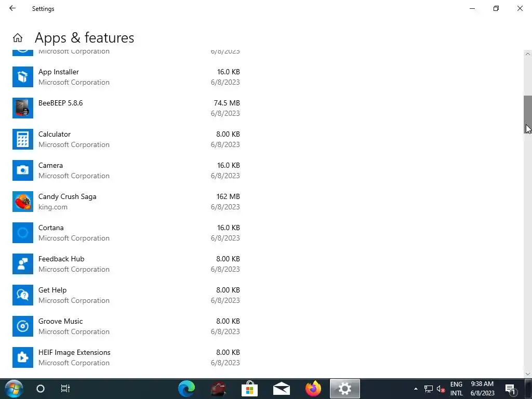This screenshot has width=532, height=399.
Task: Click the Get Help app icon
Action: tap(23, 295)
